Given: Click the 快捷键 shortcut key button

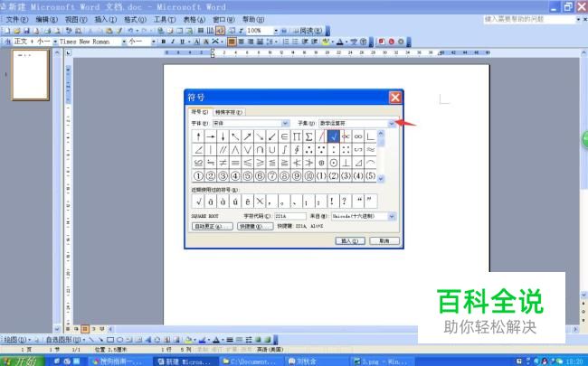Looking at the screenshot, I should 255,226.
